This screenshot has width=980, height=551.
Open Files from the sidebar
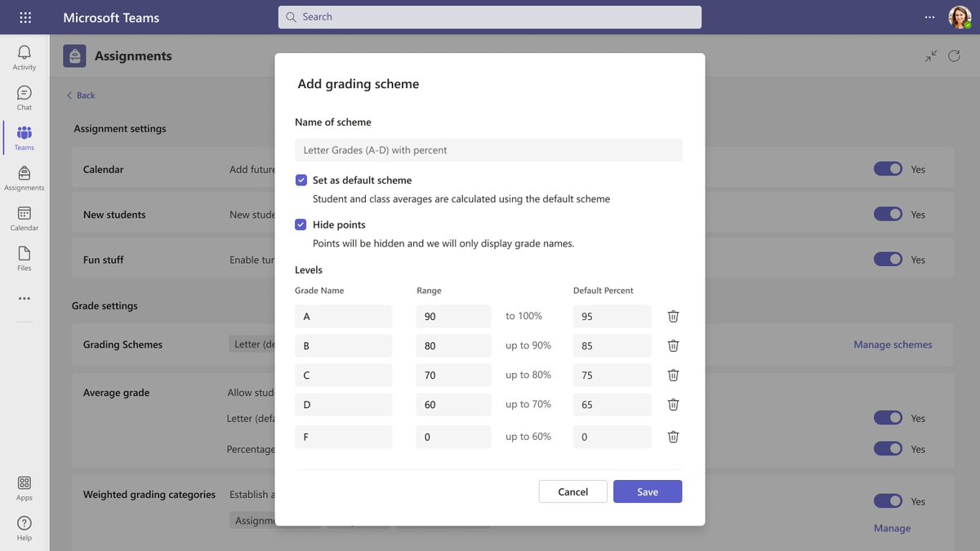[x=24, y=258]
